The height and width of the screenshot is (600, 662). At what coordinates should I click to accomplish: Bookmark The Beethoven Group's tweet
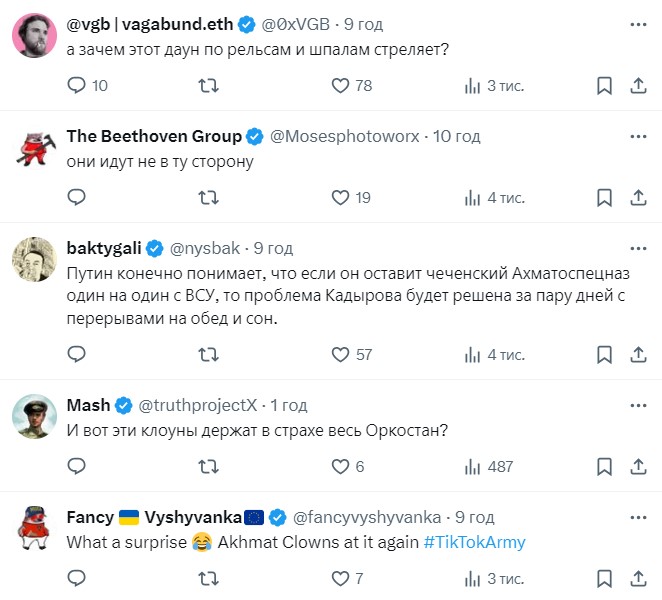click(x=604, y=198)
